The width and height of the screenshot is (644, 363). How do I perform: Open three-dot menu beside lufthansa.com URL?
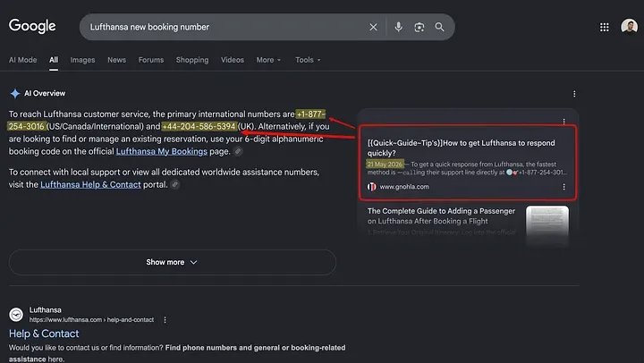point(165,320)
